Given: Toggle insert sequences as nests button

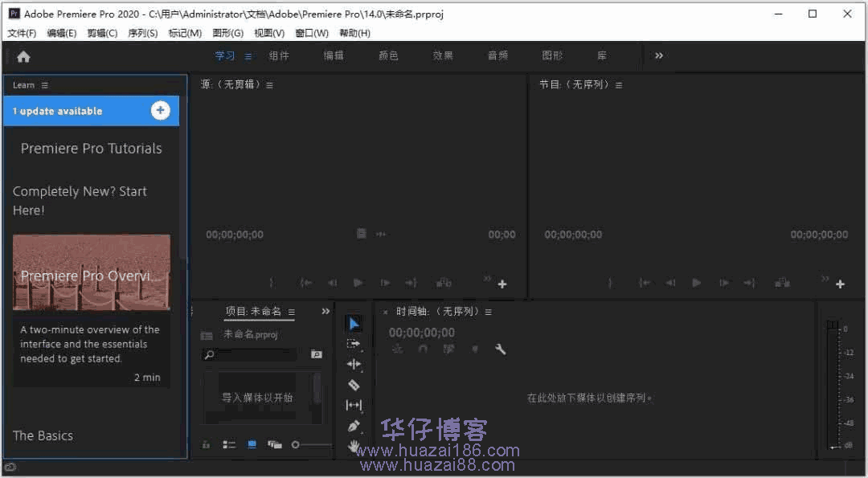Looking at the screenshot, I should 397,349.
